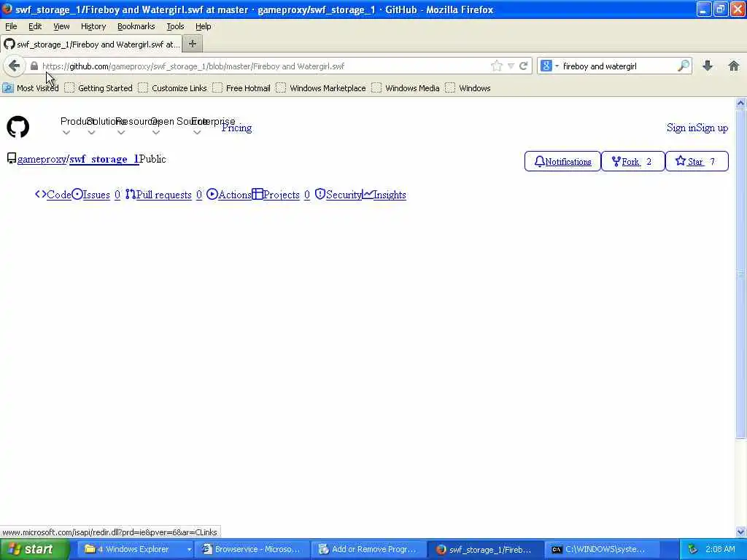Reload the page with refresh icon

coord(524,66)
